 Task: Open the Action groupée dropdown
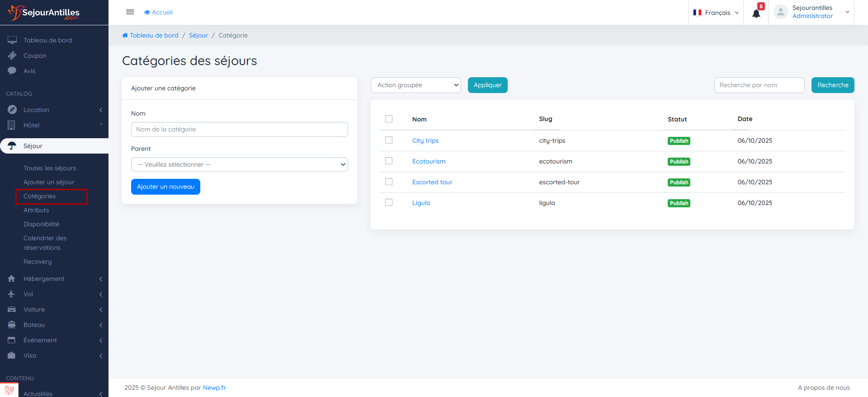click(415, 85)
